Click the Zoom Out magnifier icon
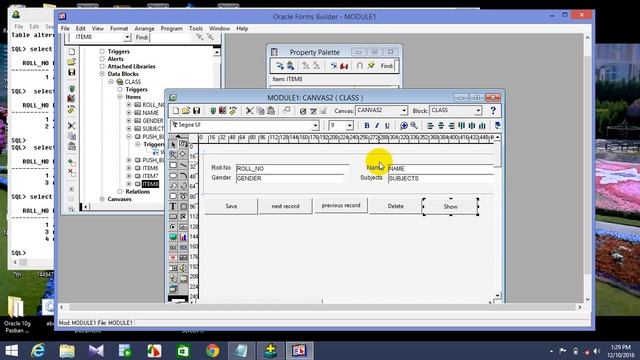Image resolution: width=640 pixels, height=360 pixels. [414, 125]
